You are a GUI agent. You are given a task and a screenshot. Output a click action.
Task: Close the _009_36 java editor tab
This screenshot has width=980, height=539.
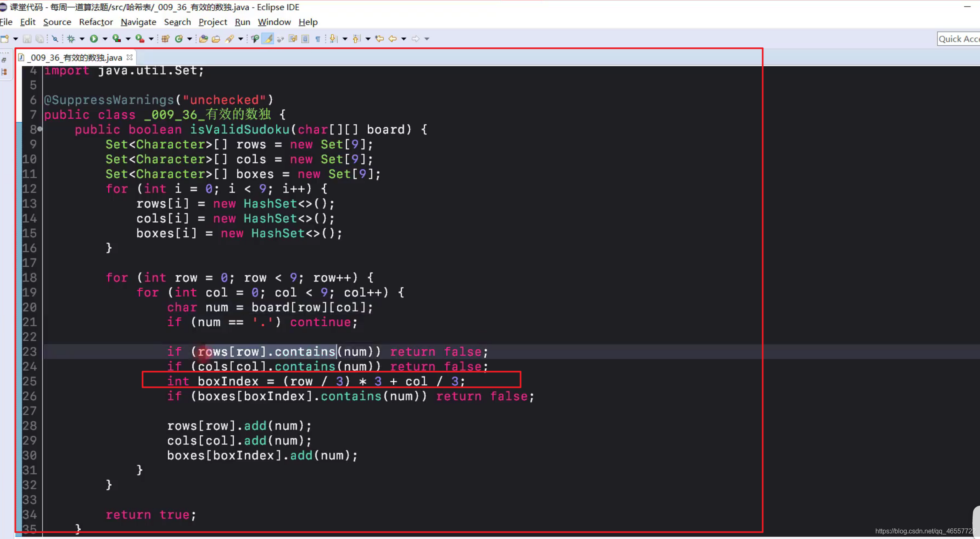pyautogui.click(x=130, y=57)
